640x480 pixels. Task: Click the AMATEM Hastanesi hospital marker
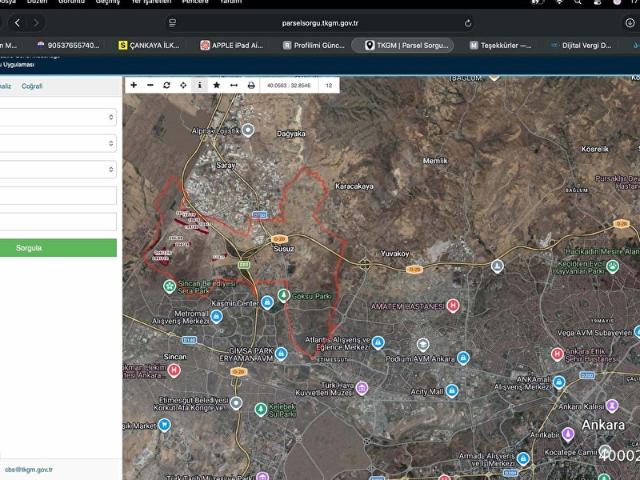coord(452,305)
